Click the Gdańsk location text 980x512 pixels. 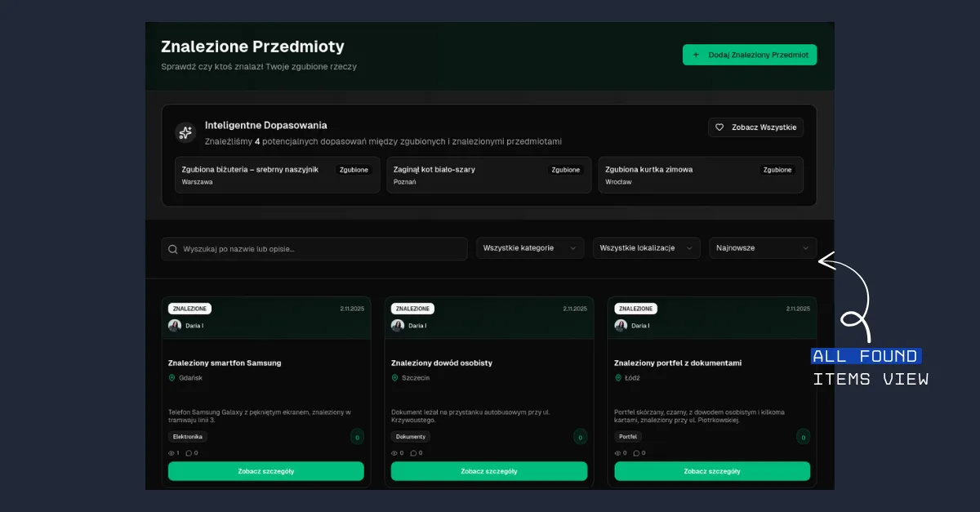190,378
